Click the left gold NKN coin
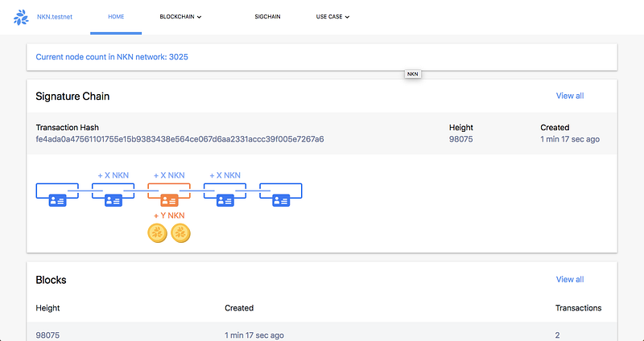The height and width of the screenshot is (341, 644). (157, 233)
